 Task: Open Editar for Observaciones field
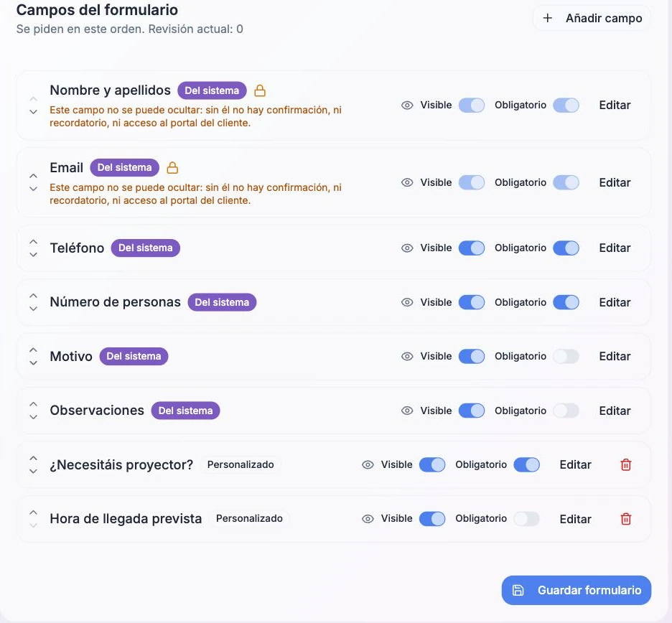tap(615, 411)
